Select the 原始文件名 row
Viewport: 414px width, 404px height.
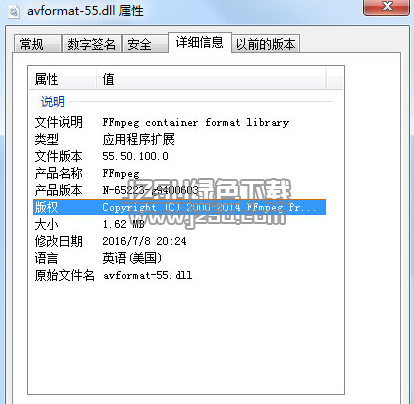179,275
